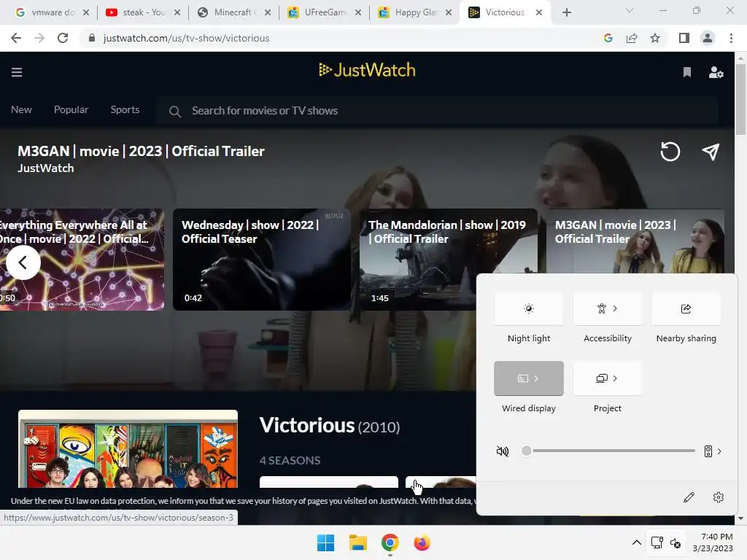Show hidden system tray icons
Viewport: 747px width, 560px height.
point(636,542)
